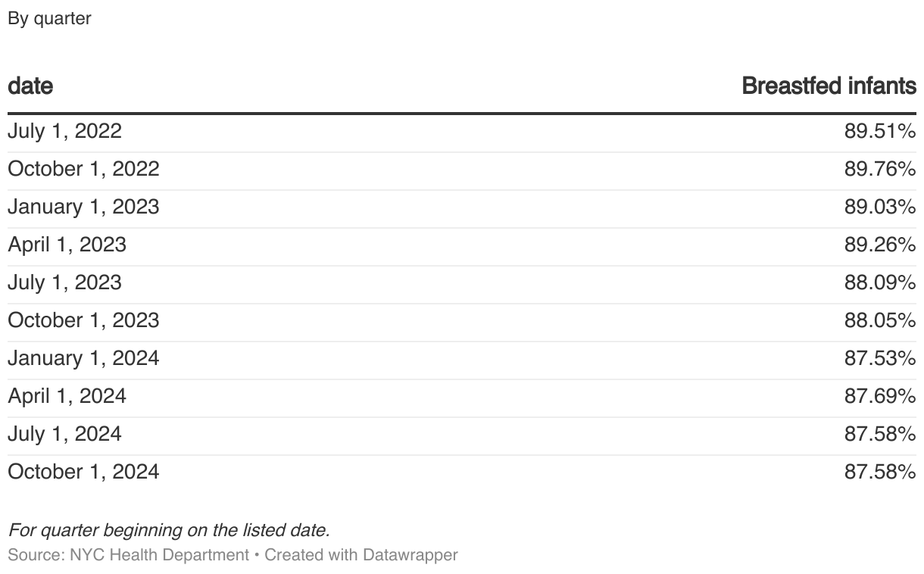Click the 'Source: NYC Health Department' text
The image size is (924, 574).
(x=128, y=554)
